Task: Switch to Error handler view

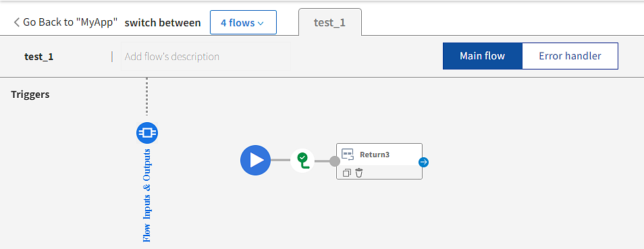Action: pyautogui.click(x=570, y=56)
